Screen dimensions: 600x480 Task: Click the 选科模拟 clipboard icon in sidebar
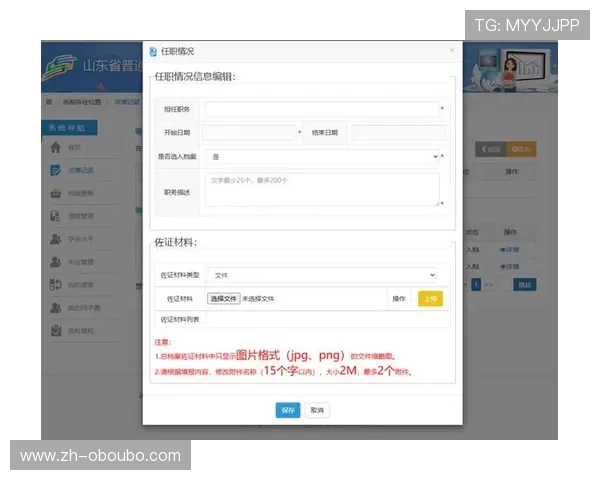coord(56,330)
